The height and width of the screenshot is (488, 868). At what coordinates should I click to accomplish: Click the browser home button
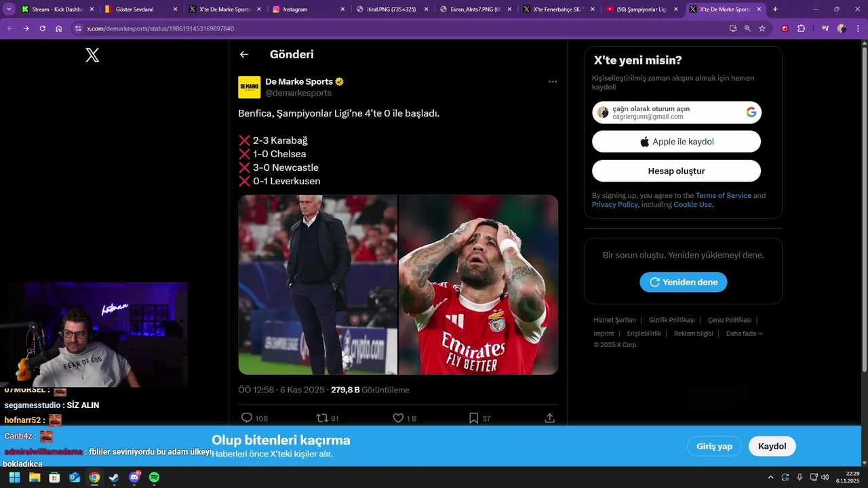[x=59, y=28]
